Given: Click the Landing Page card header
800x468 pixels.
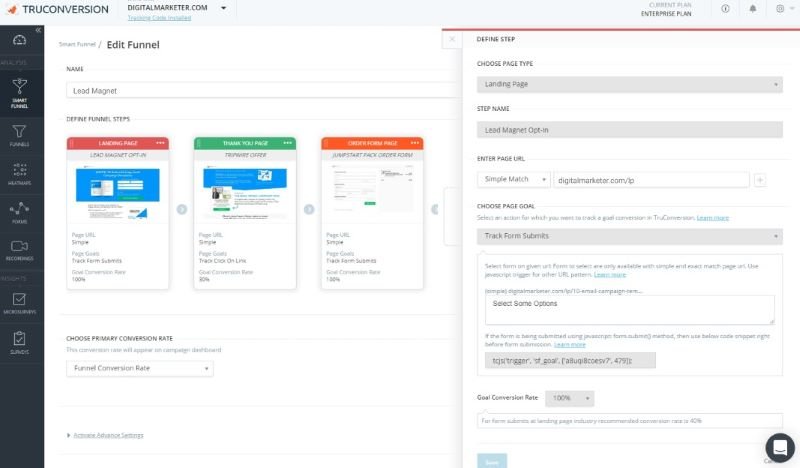Looking at the screenshot, I should [118, 143].
